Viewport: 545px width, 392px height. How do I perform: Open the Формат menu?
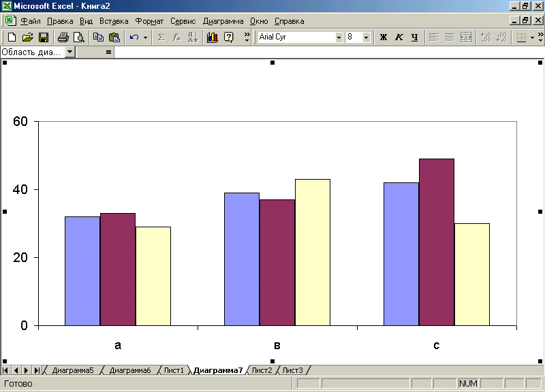pyautogui.click(x=149, y=21)
